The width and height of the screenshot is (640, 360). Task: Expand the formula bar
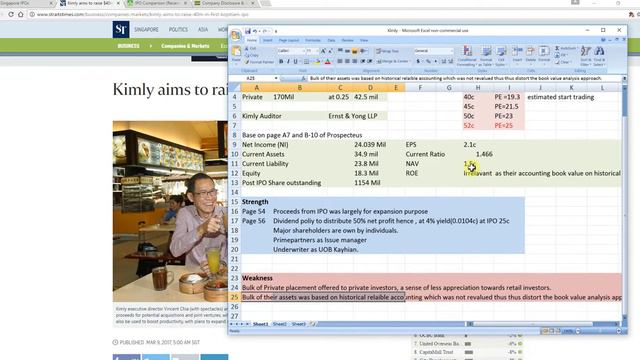tap(624, 78)
